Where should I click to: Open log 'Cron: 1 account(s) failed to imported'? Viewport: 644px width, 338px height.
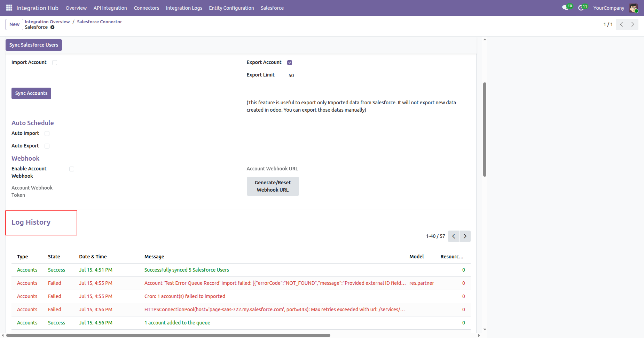pyautogui.click(x=241, y=296)
